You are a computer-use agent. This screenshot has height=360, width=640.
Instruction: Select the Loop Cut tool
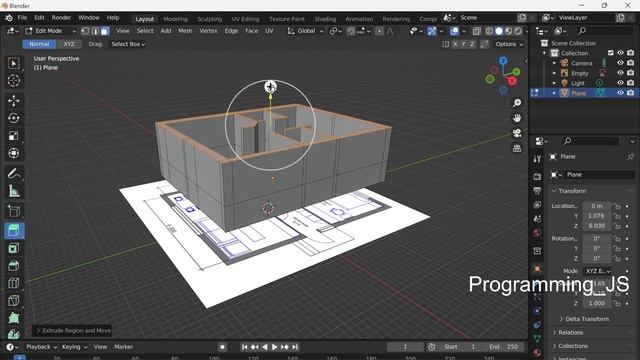click(14, 283)
